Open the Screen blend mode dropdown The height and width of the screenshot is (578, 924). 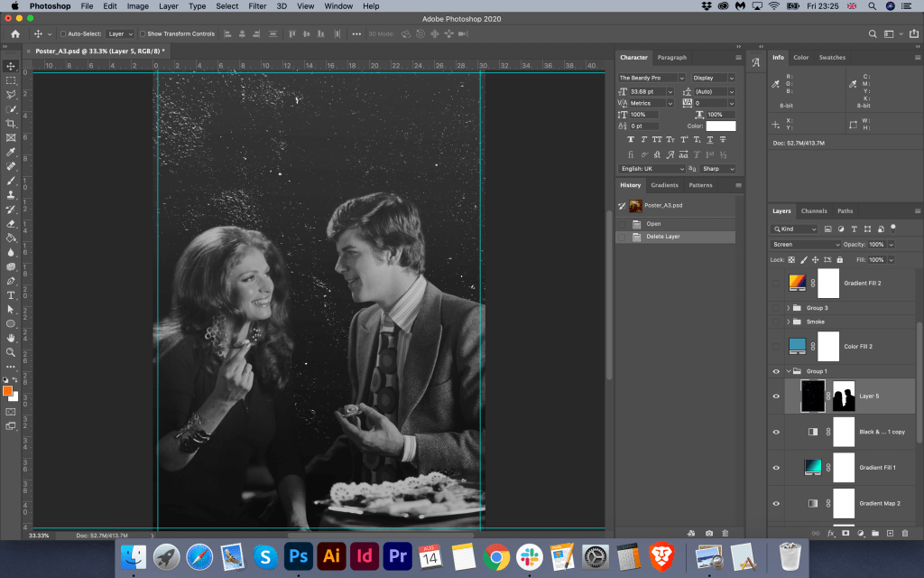coord(805,245)
